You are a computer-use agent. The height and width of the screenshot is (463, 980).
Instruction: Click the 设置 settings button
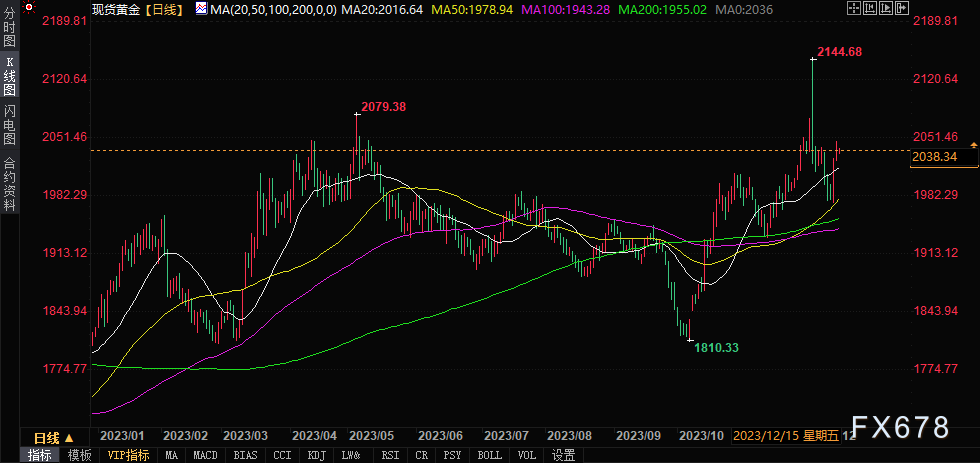[563, 455]
